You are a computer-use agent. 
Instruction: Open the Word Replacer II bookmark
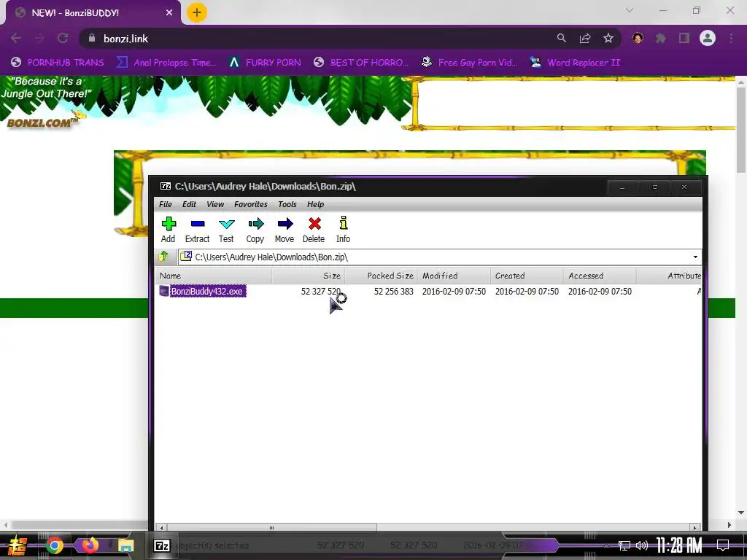point(575,63)
